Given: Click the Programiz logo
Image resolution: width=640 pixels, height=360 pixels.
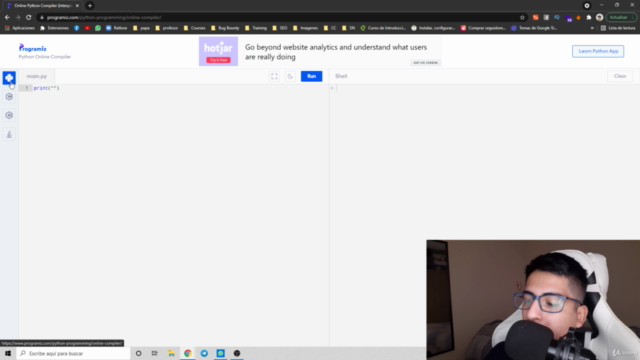Looking at the screenshot, I should (33, 48).
